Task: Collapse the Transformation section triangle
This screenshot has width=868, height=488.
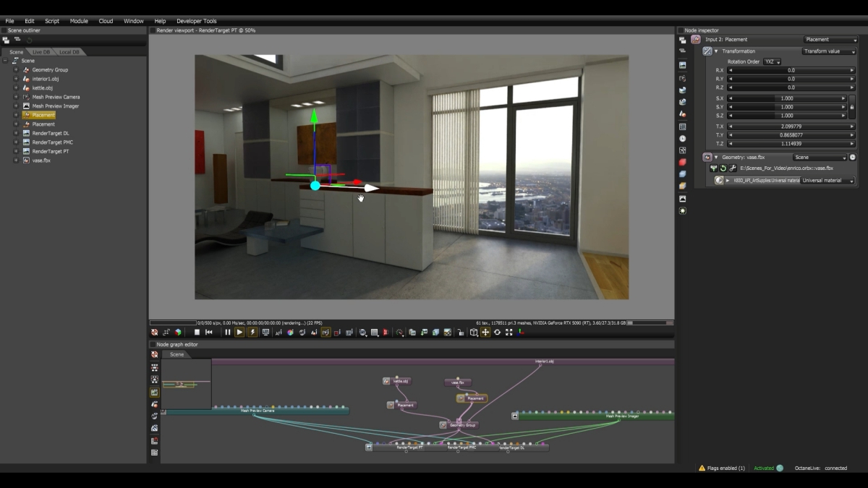Action: click(x=716, y=51)
